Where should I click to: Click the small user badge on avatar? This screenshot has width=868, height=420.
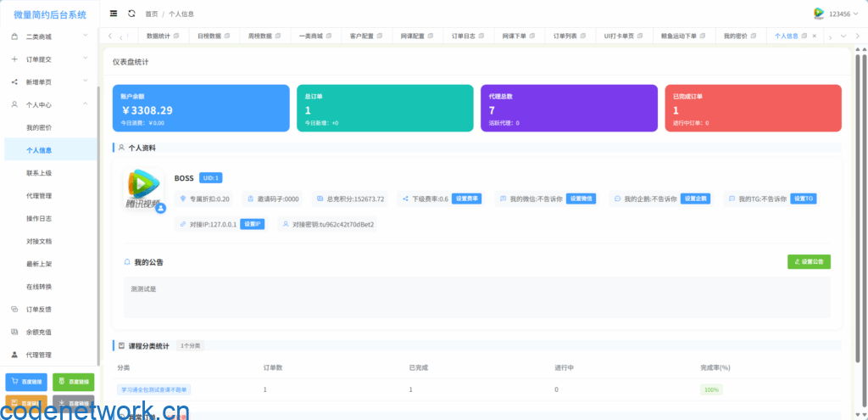(x=160, y=207)
